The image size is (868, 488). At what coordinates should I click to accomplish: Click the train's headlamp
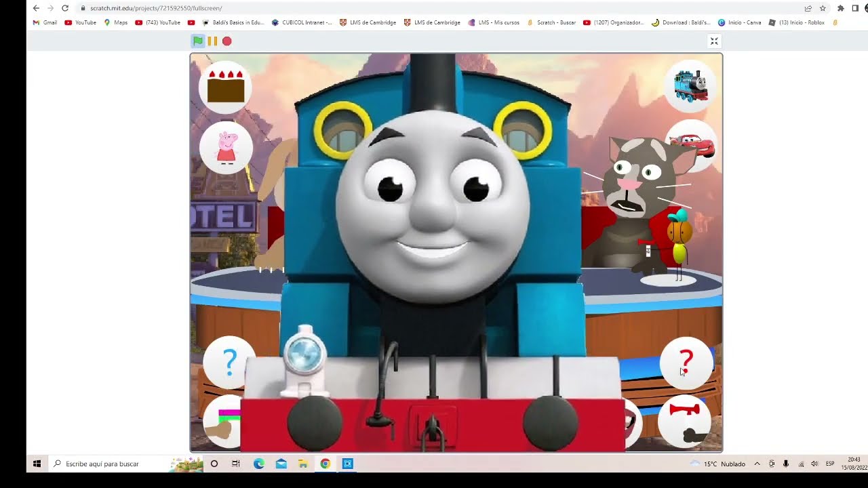[304, 355]
